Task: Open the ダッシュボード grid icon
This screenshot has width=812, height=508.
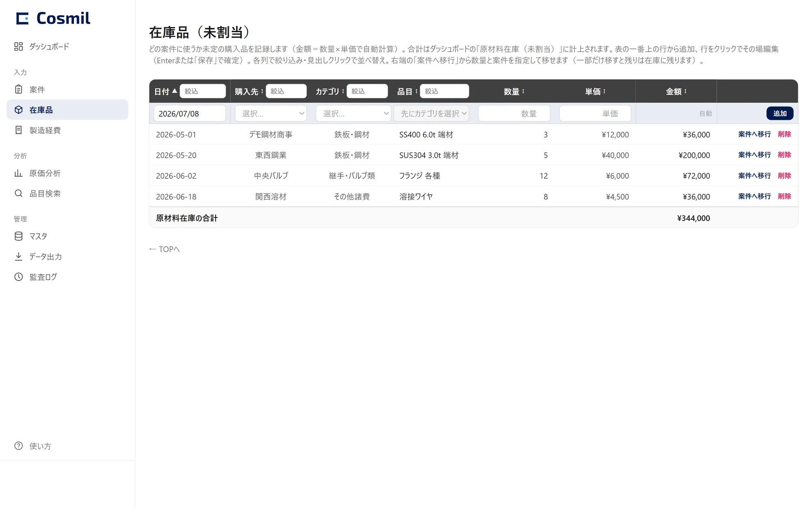Action: [x=18, y=46]
